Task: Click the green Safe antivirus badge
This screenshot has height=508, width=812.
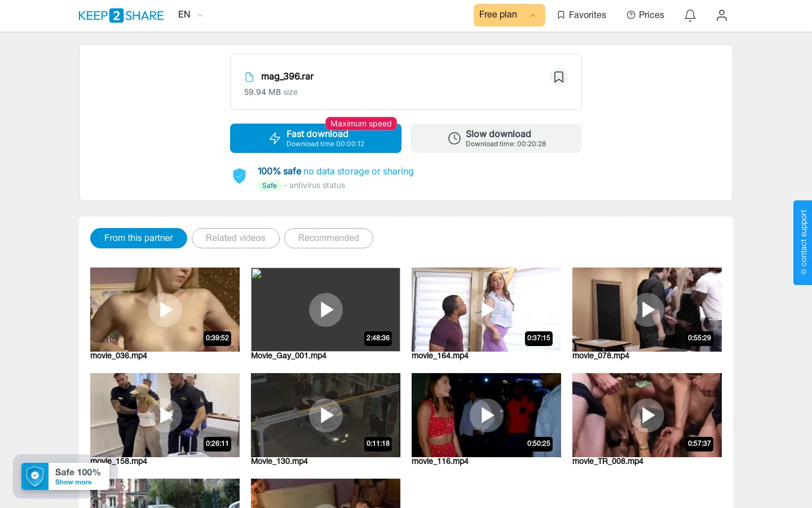Action: (x=270, y=186)
